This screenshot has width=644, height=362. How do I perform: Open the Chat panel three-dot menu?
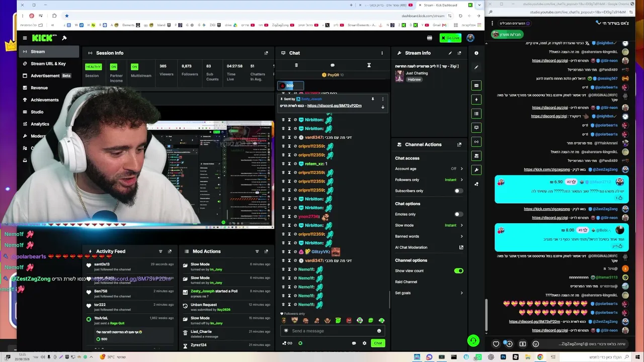(x=382, y=53)
